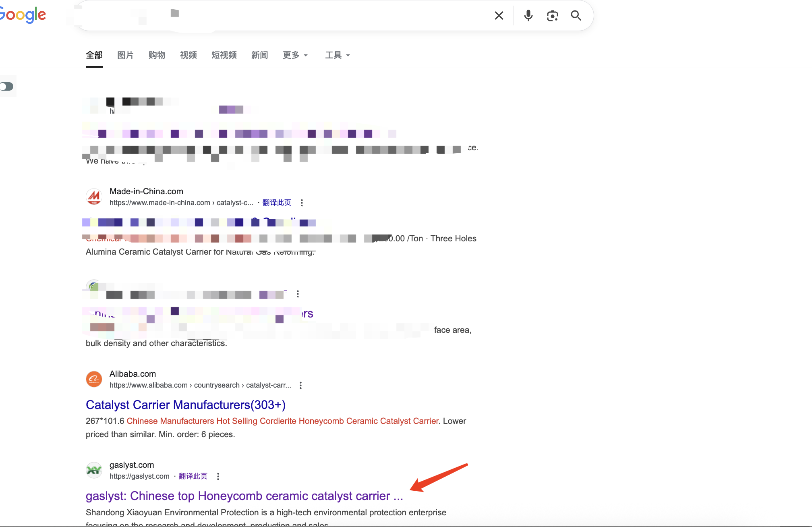Open the Catalyst Carrier Manufacturers(303+) result
The width and height of the screenshot is (812, 527).
click(186, 405)
